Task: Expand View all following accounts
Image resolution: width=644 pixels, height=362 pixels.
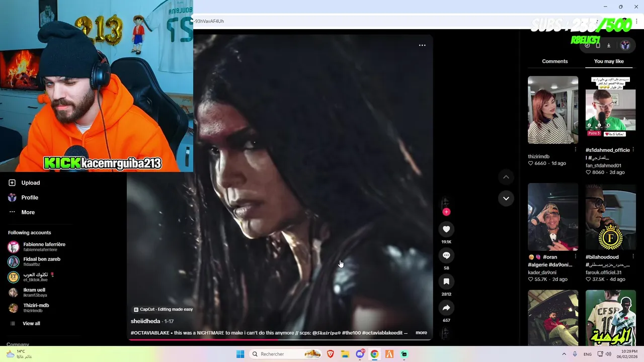Action: tap(25, 323)
